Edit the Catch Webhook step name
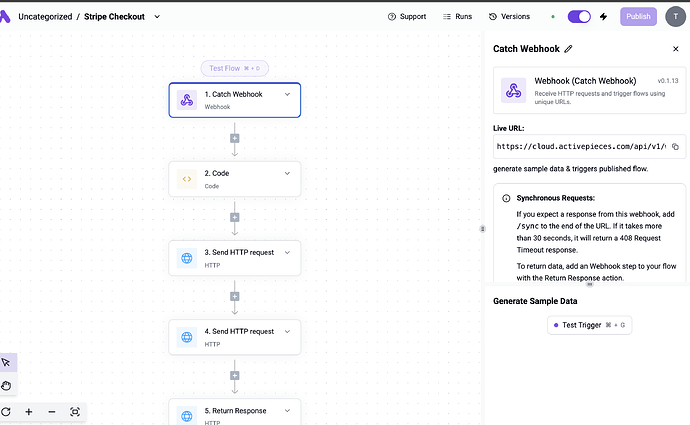This screenshot has height=425, width=690. [x=568, y=49]
